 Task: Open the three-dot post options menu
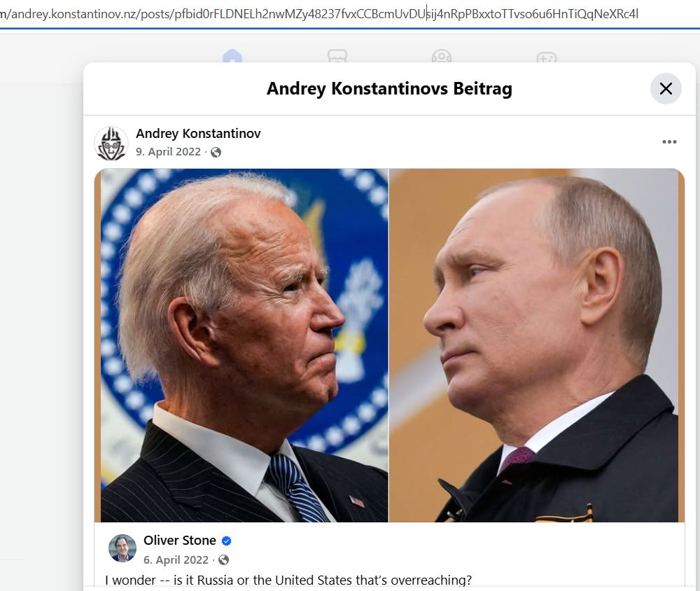tap(669, 141)
